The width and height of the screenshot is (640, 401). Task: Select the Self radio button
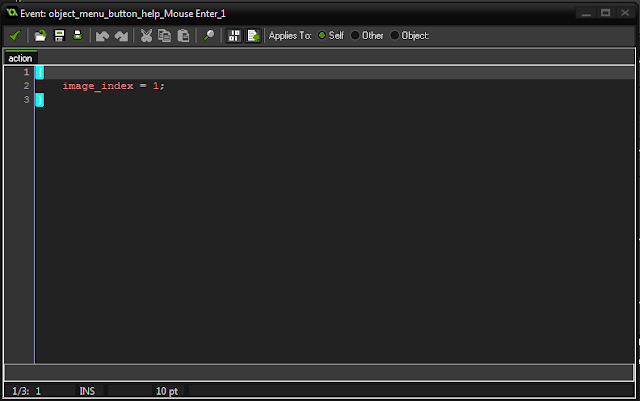point(322,36)
